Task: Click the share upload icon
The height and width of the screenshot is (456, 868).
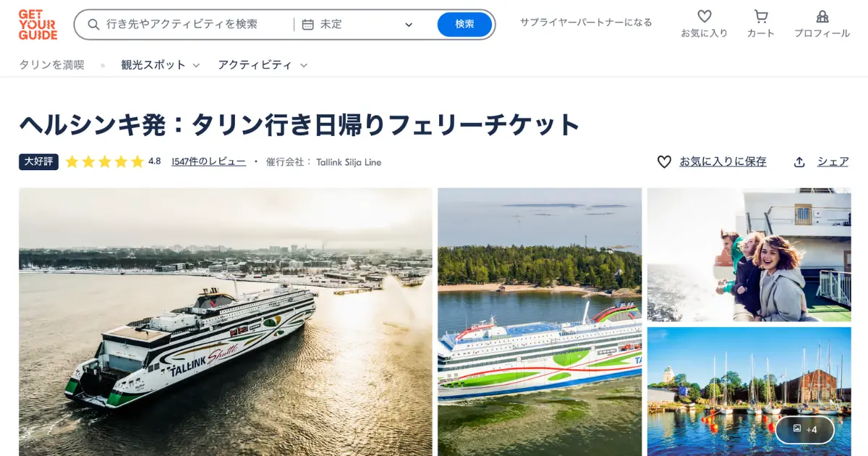Action: pyautogui.click(x=799, y=162)
